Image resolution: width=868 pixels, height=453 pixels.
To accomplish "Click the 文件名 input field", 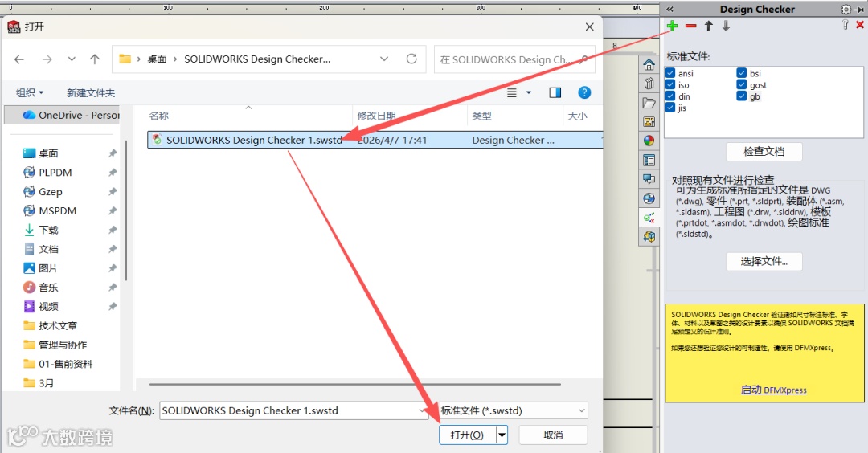I will coord(293,410).
